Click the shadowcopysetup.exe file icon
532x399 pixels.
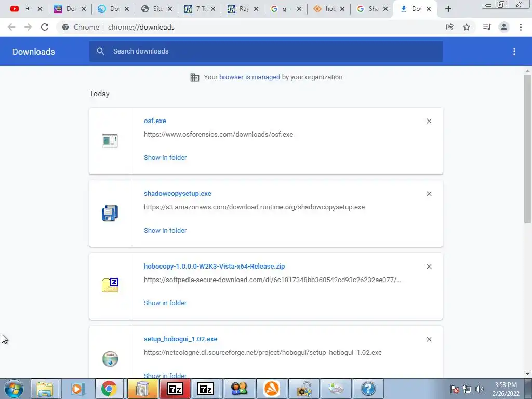[110, 213]
